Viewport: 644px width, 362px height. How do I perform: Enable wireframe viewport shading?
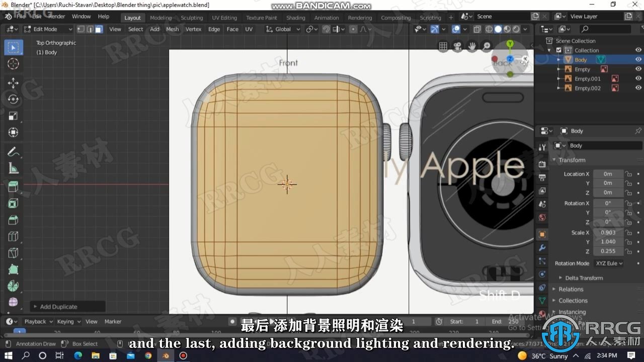[489, 29]
